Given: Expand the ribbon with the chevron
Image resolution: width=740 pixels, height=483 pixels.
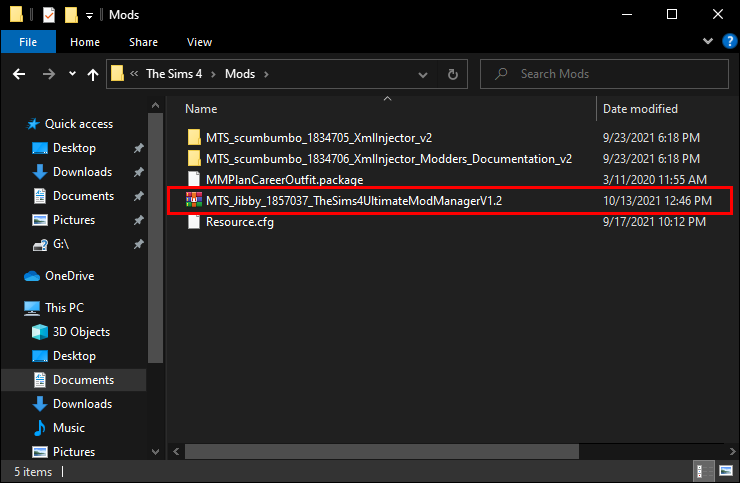Looking at the screenshot, I should (x=707, y=41).
